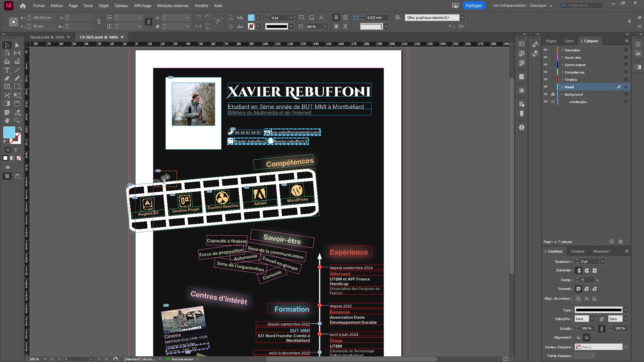Select the Hand tool
This screenshot has height=362, width=644.
click(x=7, y=120)
